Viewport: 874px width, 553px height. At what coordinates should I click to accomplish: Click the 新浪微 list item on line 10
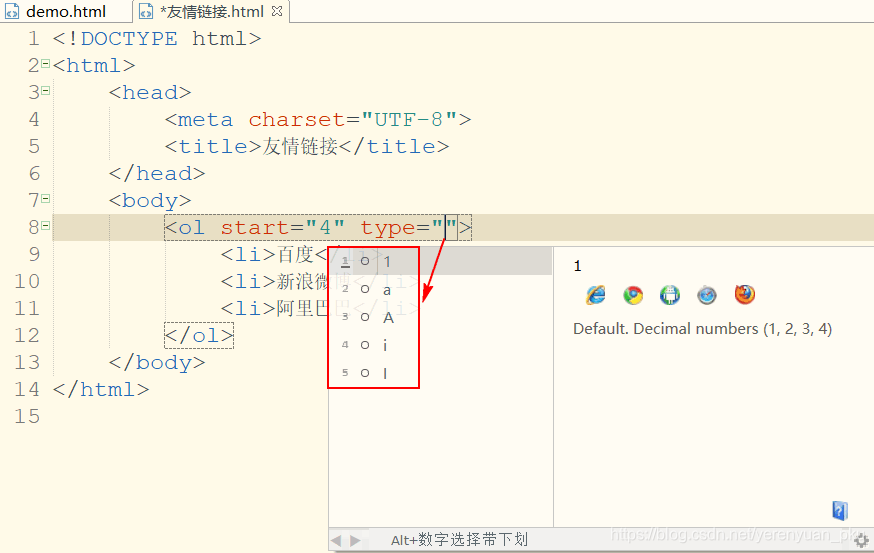click(x=304, y=281)
